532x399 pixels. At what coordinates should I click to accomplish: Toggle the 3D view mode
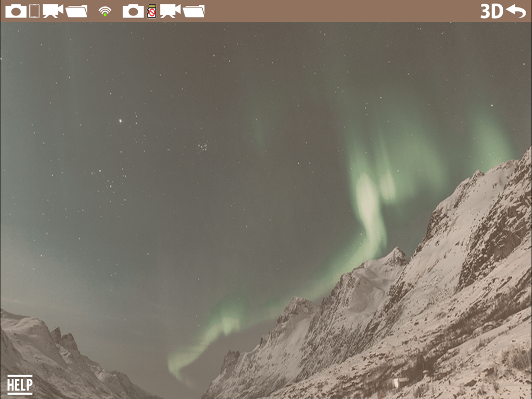tap(492, 11)
